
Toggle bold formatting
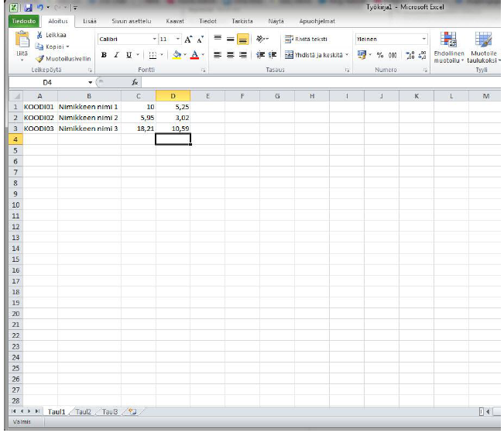tap(104, 55)
